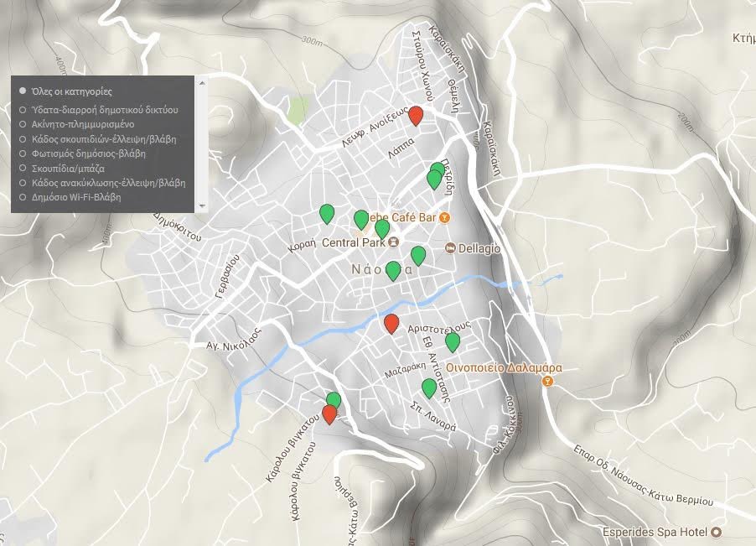Enable the Δημόσιο Wi-Fi-Βλάβη filter
This screenshot has height=546, width=756.
(23, 198)
